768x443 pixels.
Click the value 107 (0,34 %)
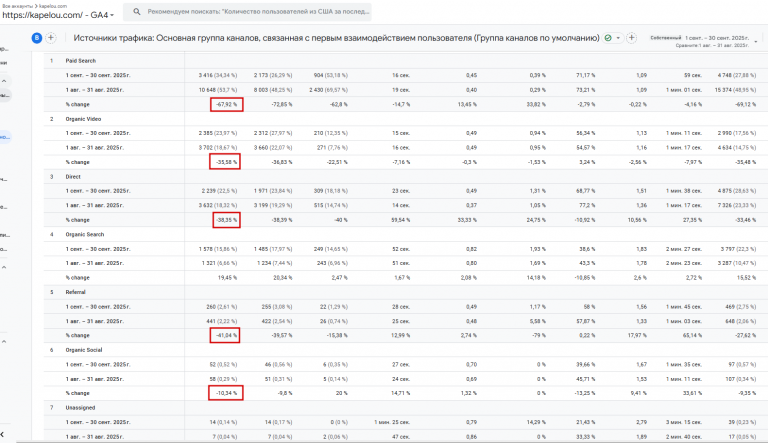741,379
